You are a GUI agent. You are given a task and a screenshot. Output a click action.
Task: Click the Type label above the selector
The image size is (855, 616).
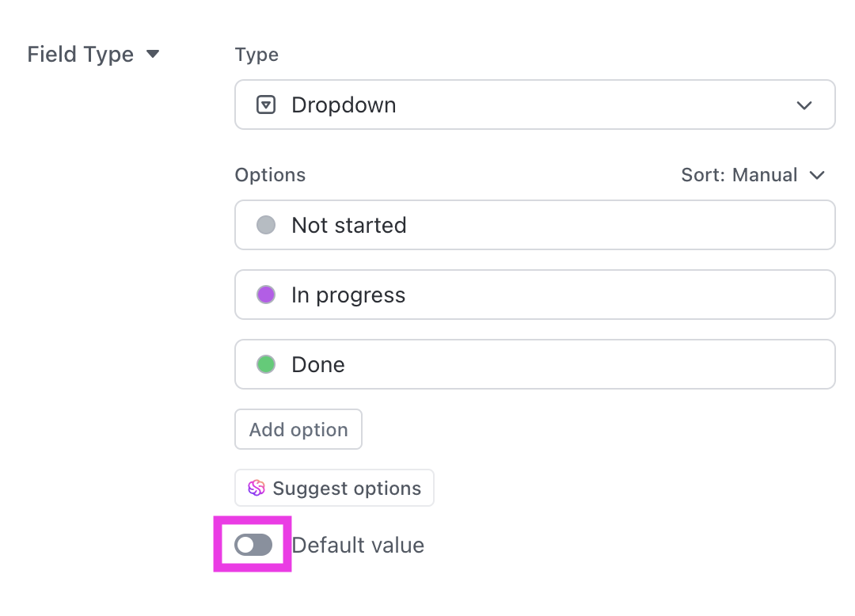pyautogui.click(x=256, y=55)
